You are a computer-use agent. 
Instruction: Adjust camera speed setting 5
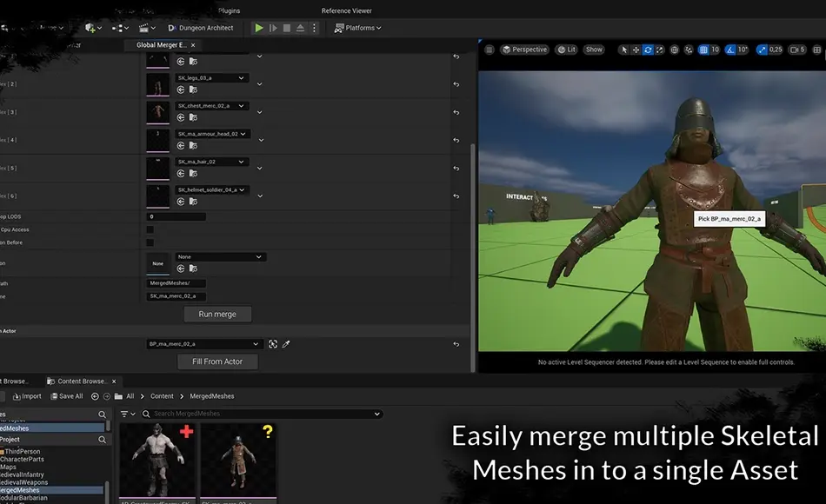[797, 50]
